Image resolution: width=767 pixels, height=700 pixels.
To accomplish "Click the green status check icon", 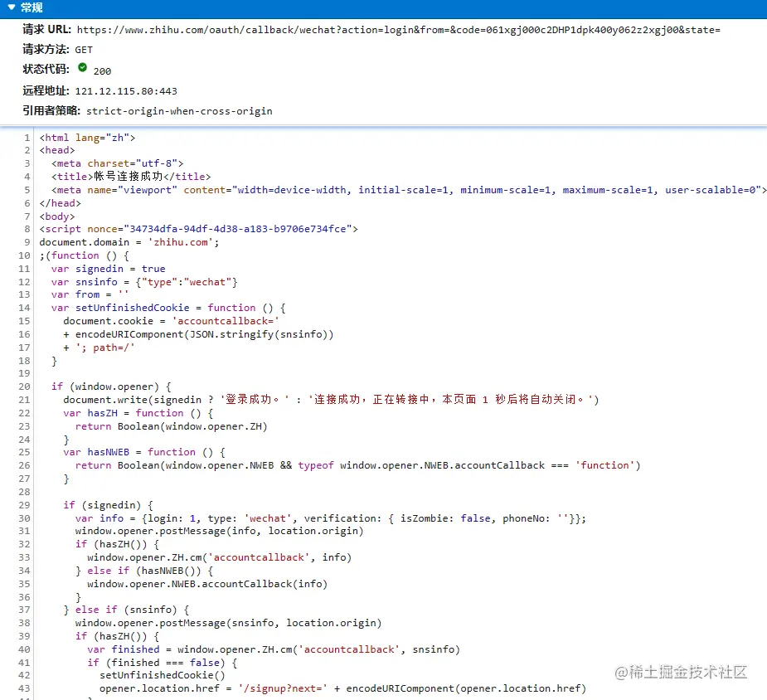I will click(x=82, y=68).
